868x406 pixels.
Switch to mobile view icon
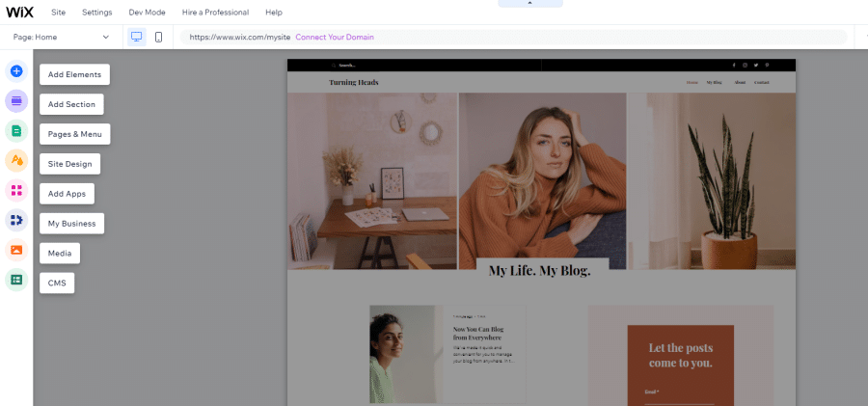point(158,37)
